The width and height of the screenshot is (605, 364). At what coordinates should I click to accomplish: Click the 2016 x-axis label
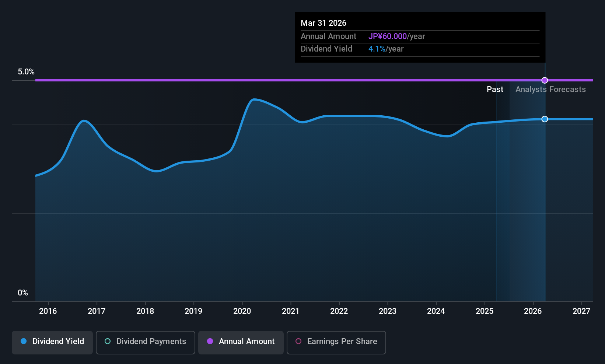coord(48,311)
